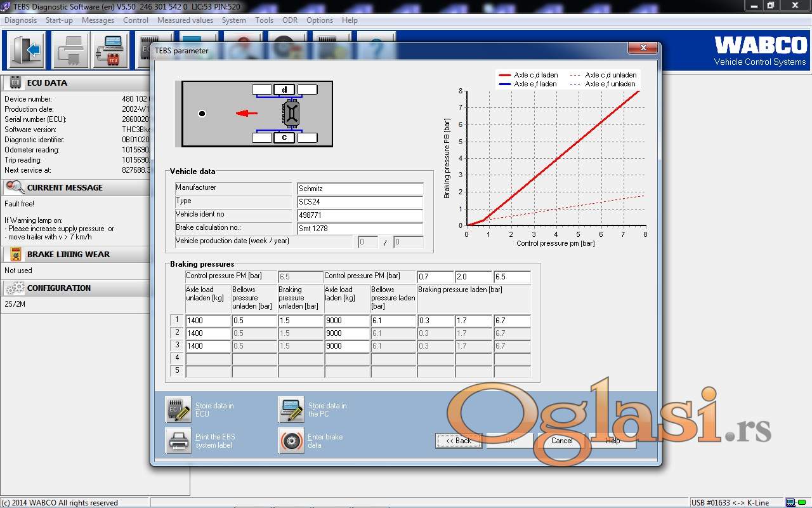The image size is (812, 508).
Task: Click the Print the EBS system label link
Action: coord(215,441)
